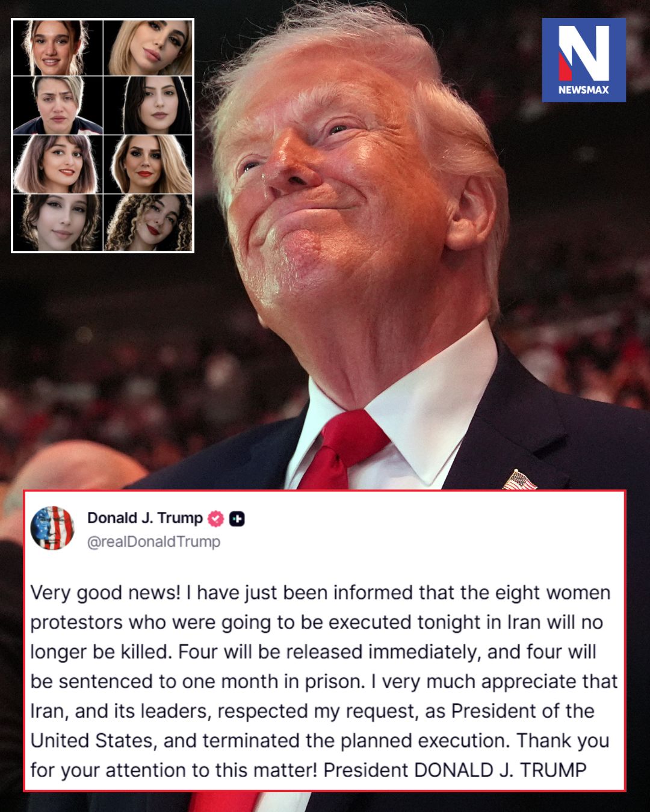Image resolution: width=650 pixels, height=812 pixels.
Task: Select the short-haired woman in second row
Action: pos(58,105)
